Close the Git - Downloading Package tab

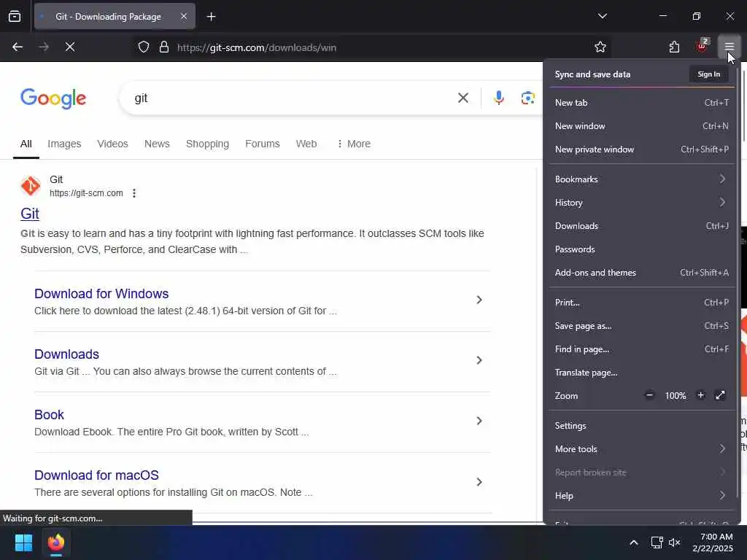pyautogui.click(x=183, y=17)
